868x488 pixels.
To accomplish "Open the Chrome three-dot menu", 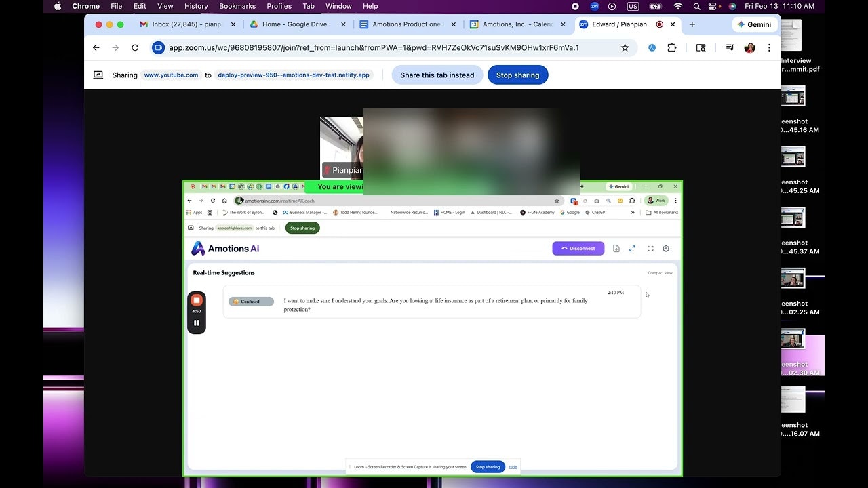I will [768, 47].
